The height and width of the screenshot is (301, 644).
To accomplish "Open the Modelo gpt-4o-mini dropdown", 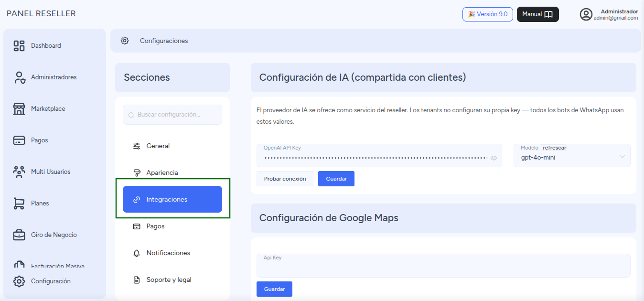I will 572,156.
